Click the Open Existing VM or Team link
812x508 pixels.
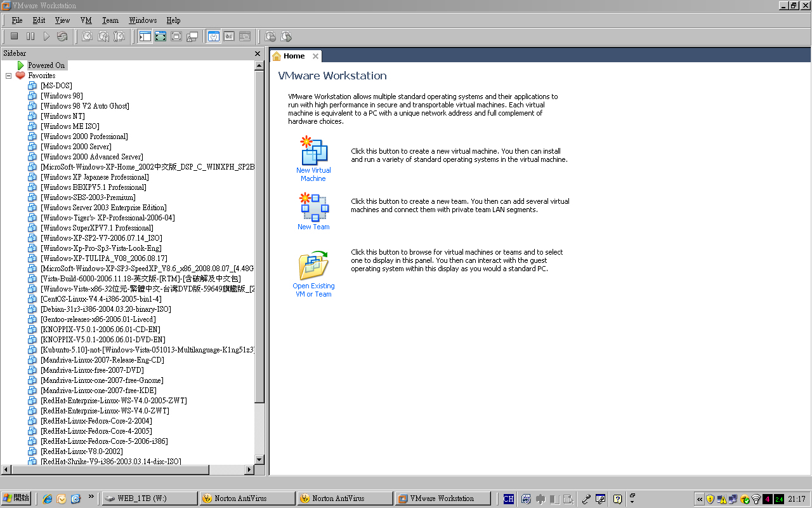click(313, 290)
